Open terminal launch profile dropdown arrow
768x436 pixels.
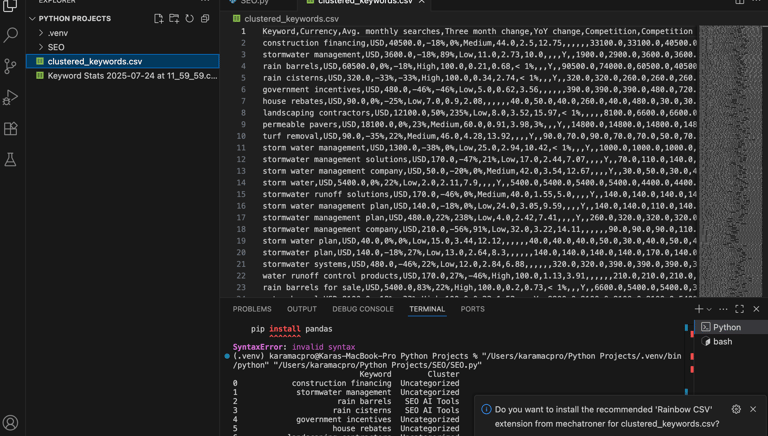coord(709,309)
